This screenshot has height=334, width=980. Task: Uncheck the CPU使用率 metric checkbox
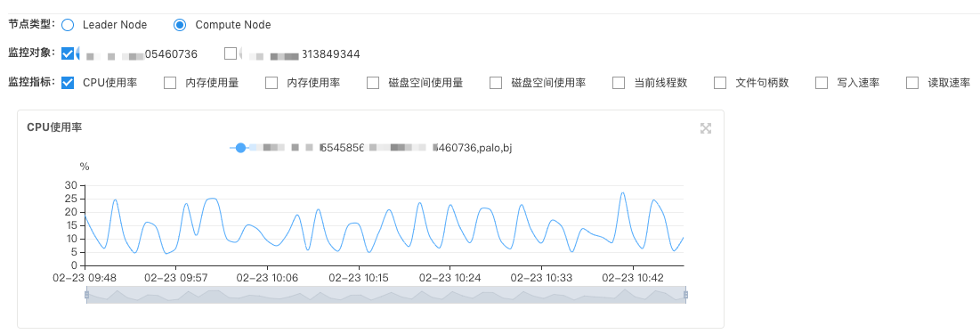tap(69, 83)
